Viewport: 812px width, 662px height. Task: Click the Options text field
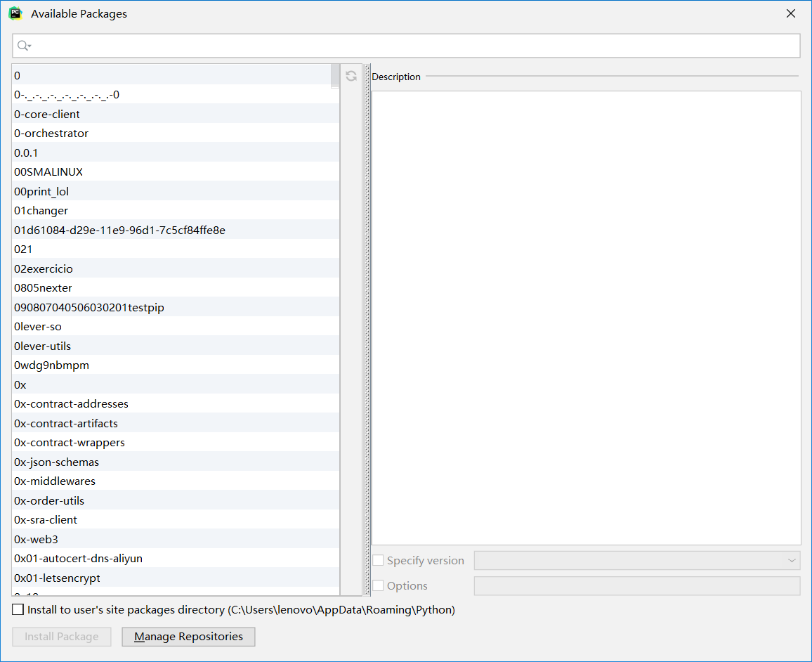pyautogui.click(x=636, y=585)
